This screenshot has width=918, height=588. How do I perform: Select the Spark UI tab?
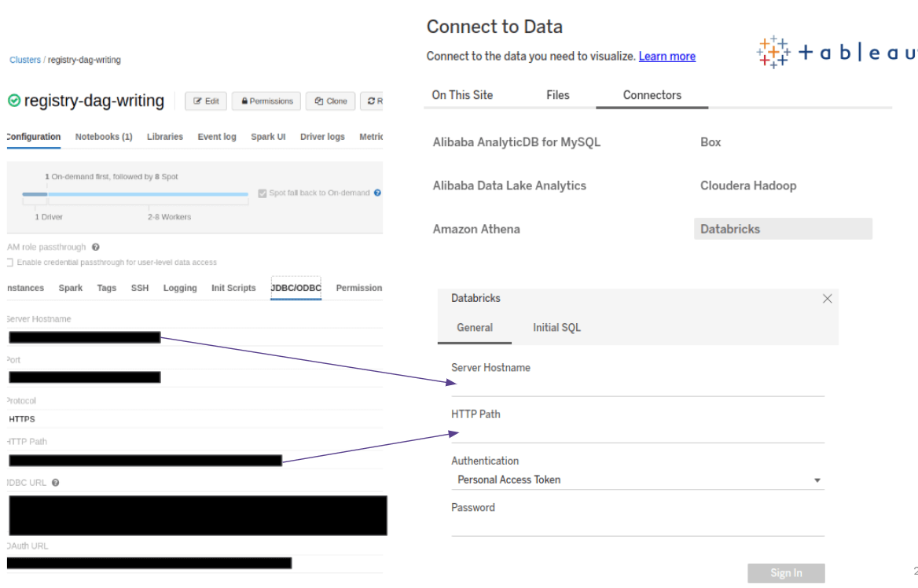click(x=267, y=136)
